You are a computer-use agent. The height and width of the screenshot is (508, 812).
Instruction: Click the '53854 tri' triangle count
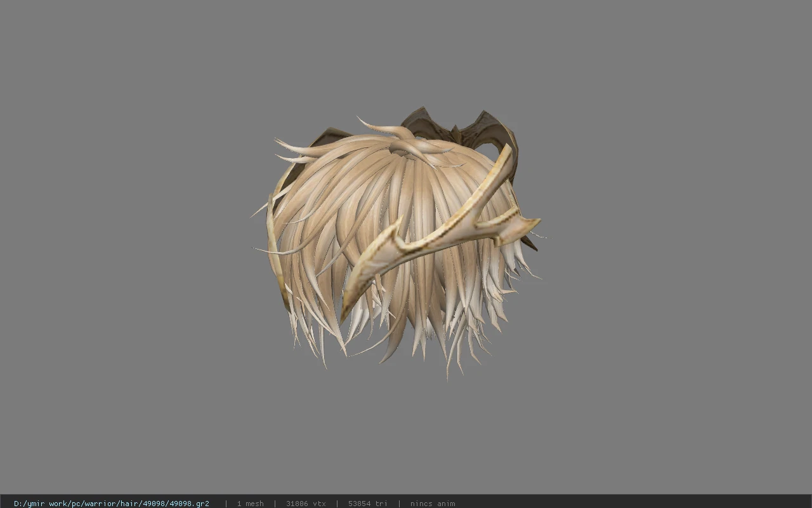pyautogui.click(x=368, y=504)
